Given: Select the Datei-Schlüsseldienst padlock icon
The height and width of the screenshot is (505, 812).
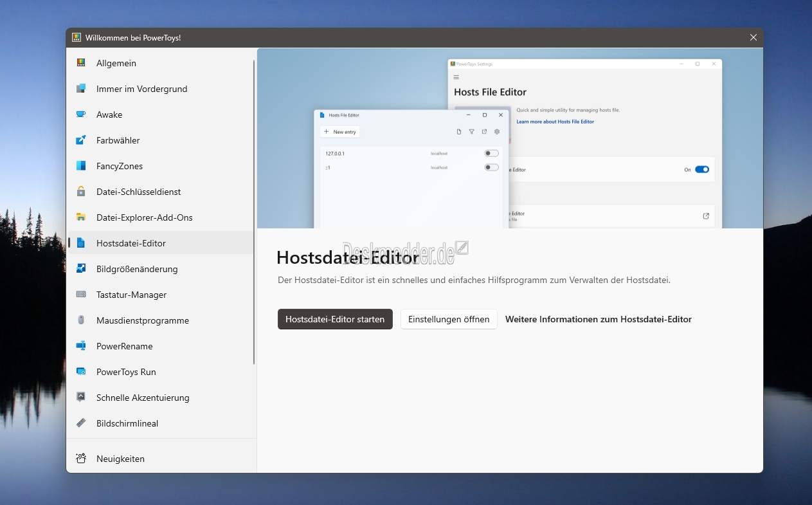Looking at the screenshot, I should pos(81,192).
